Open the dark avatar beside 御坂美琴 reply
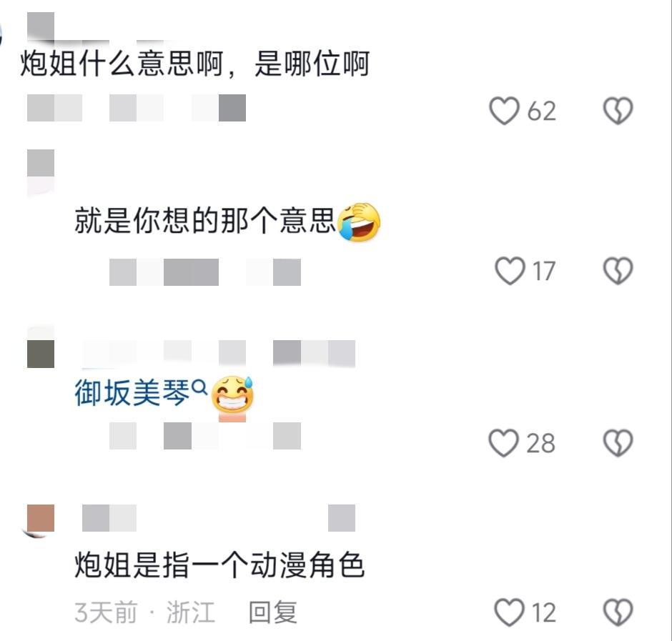This screenshot has width=672, height=641. [40, 347]
